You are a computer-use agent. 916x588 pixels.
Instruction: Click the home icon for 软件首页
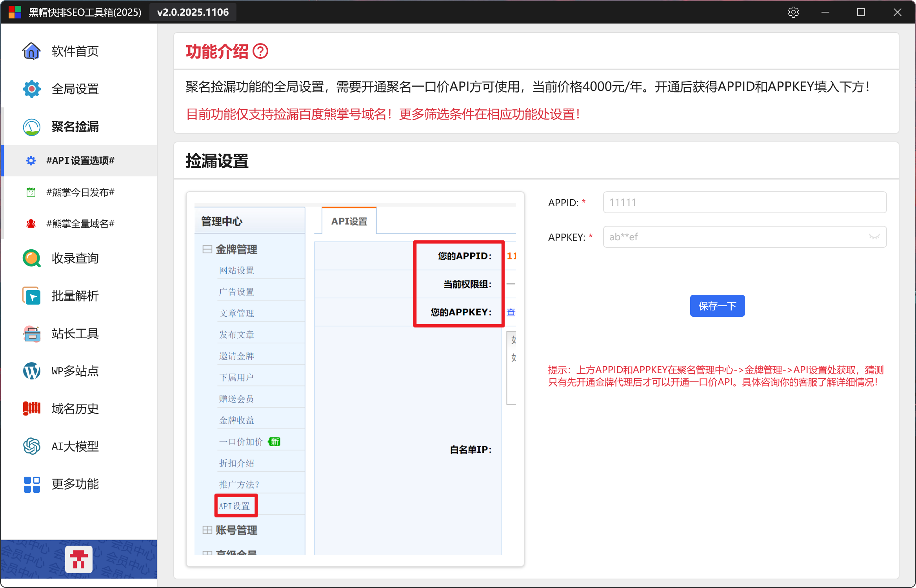pyautogui.click(x=31, y=51)
